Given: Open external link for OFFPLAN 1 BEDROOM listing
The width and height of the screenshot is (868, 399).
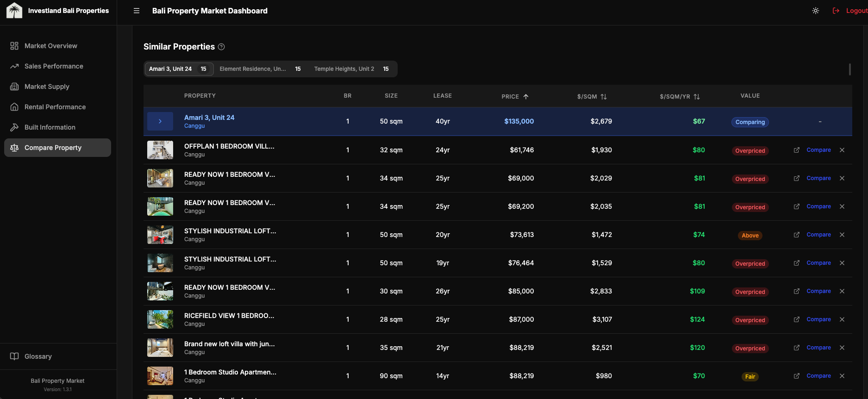Looking at the screenshot, I should (796, 150).
